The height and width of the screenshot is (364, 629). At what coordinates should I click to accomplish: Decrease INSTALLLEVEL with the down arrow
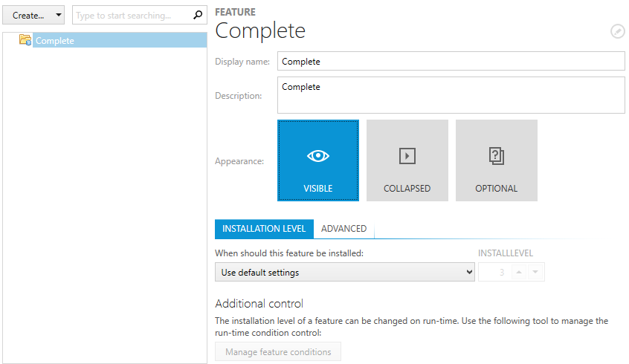tap(535, 273)
